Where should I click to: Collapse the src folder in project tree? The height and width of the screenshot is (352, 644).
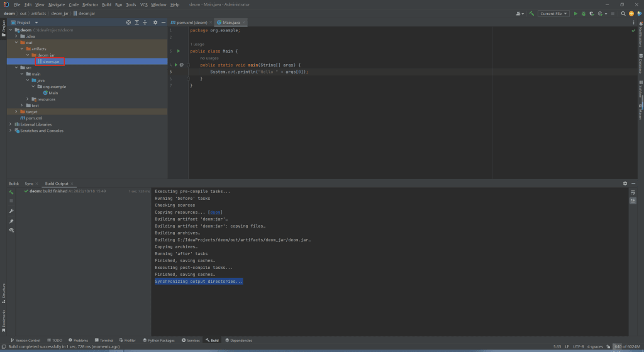16,67
